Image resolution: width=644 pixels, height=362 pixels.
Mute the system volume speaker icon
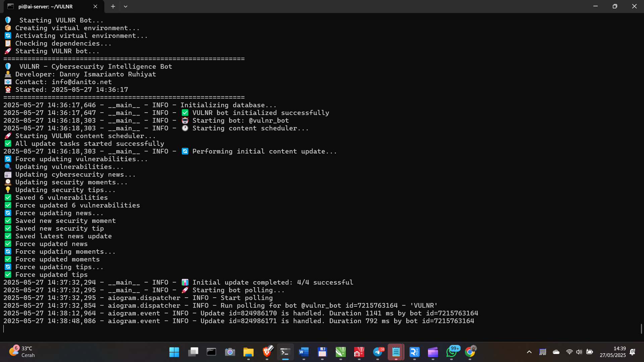(580, 352)
